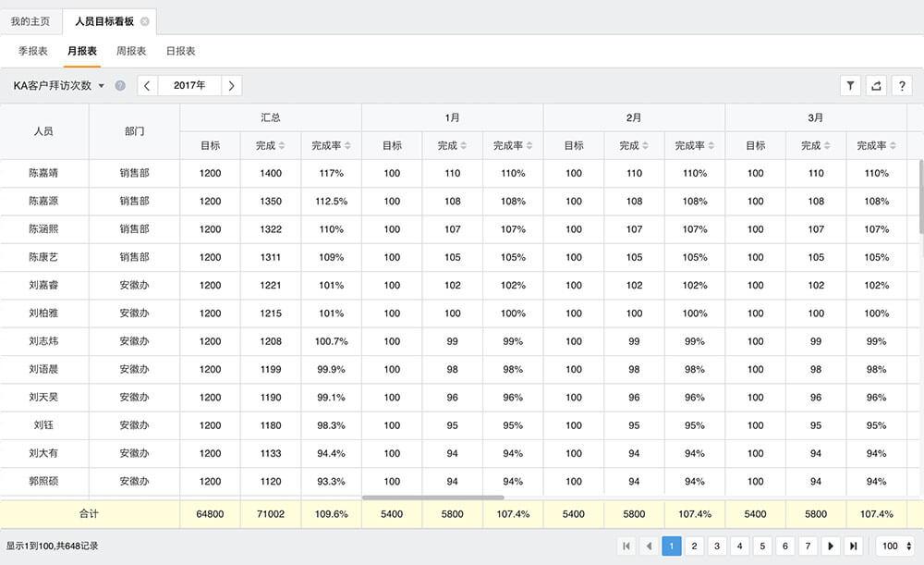The image size is (924, 565).
Task: Switch to 周报表 tab
Action: 131,51
